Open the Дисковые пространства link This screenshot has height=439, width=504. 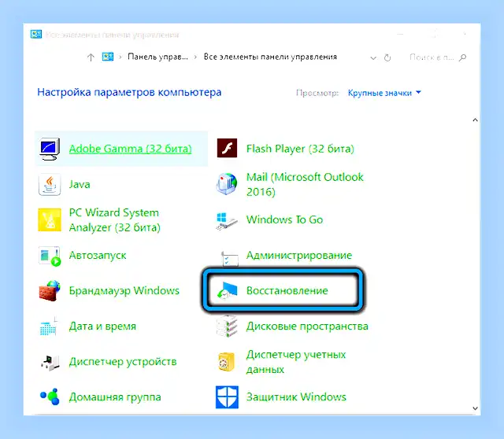tap(307, 326)
